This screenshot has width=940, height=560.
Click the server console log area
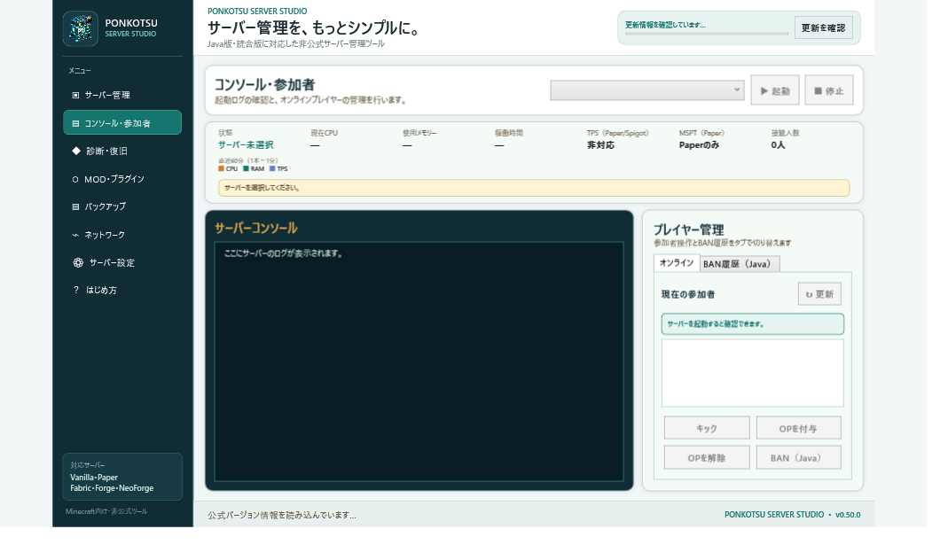(x=419, y=362)
